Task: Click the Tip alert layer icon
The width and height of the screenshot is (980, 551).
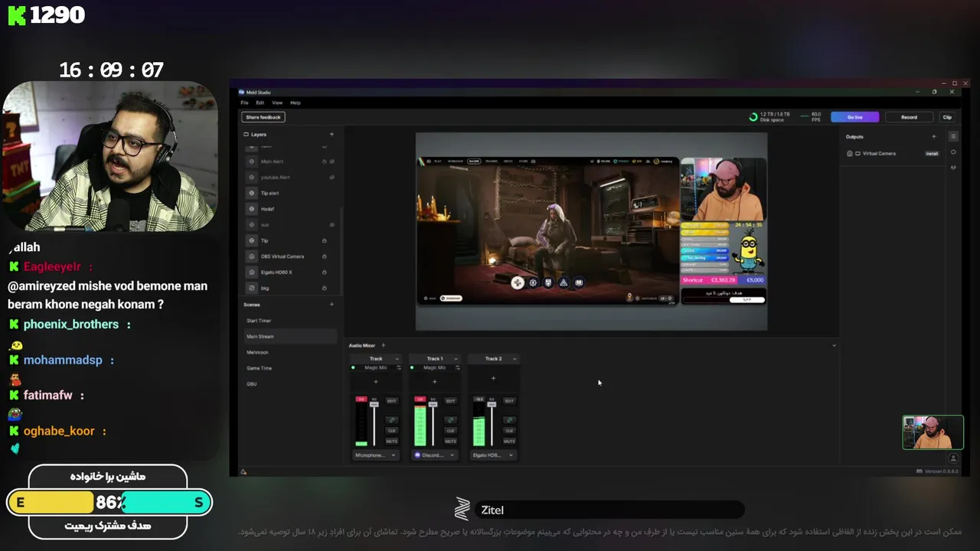Action: click(252, 193)
